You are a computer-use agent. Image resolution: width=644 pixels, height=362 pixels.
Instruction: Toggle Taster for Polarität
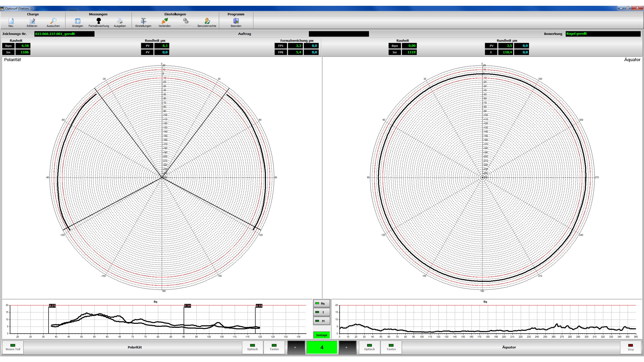(274, 347)
